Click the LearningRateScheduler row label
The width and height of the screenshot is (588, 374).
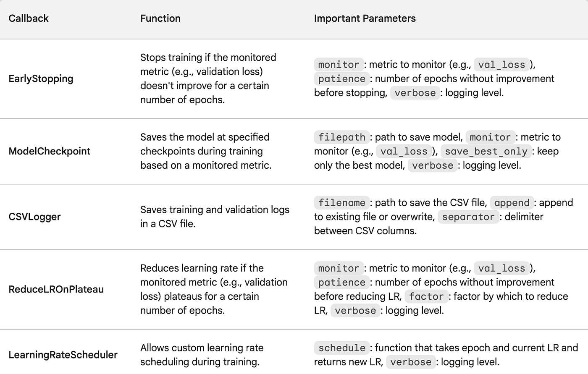pyautogui.click(x=63, y=355)
